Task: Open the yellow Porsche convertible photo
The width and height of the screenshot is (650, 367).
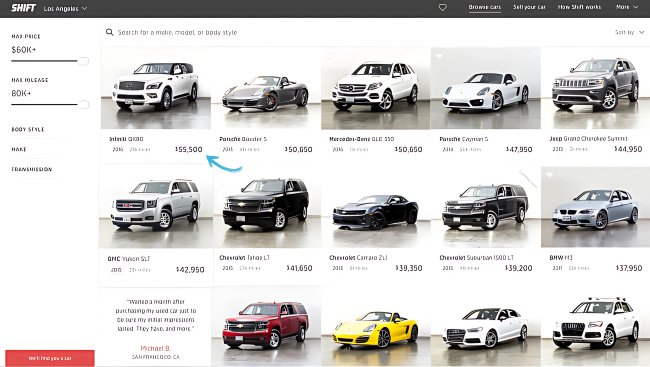Action: click(376, 326)
